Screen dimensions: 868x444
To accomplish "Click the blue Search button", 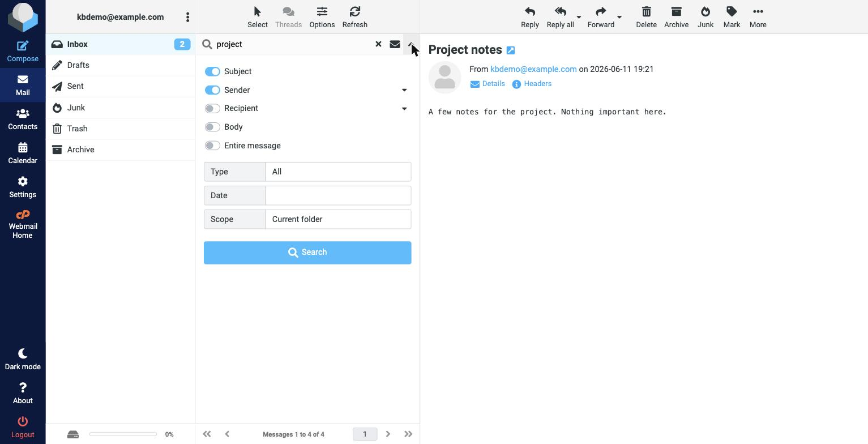I will (x=307, y=253).
